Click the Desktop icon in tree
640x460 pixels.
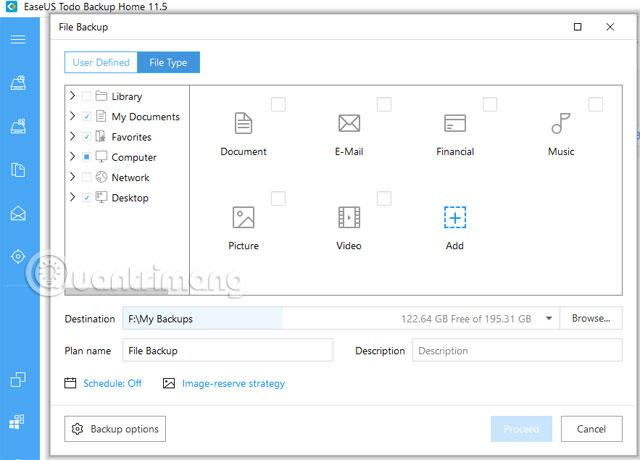click(101, 198)
